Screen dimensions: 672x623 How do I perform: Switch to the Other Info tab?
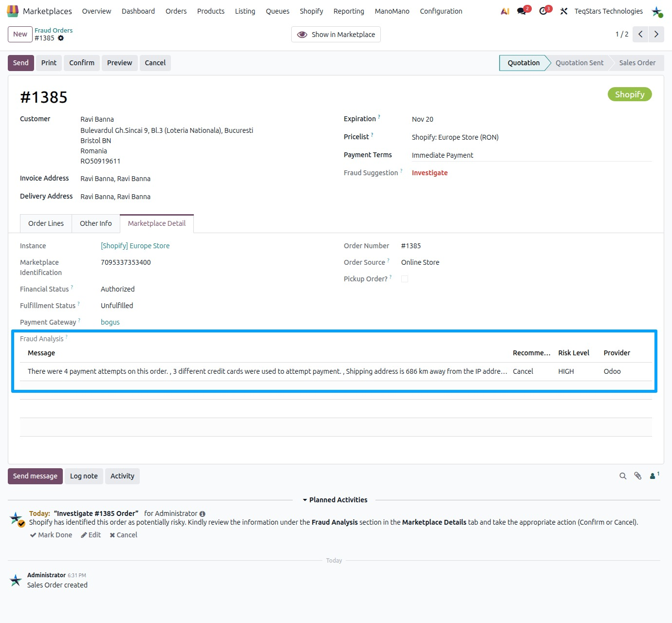95,223
